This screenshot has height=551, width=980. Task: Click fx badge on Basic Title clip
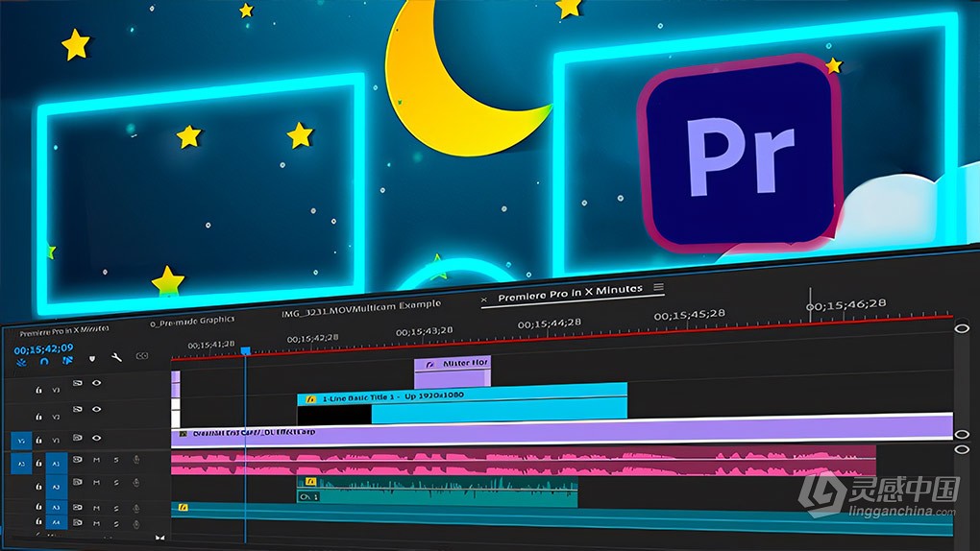[x=310, y=398]
